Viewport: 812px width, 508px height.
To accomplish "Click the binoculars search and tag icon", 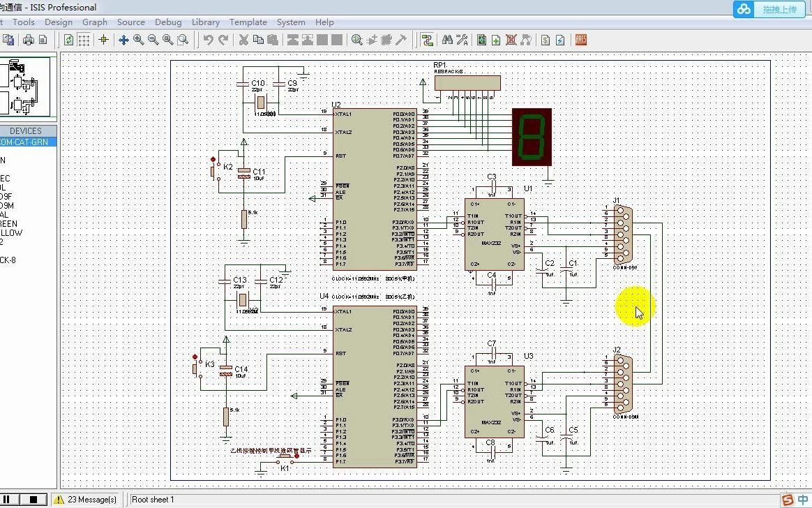I will coord(447,40).
